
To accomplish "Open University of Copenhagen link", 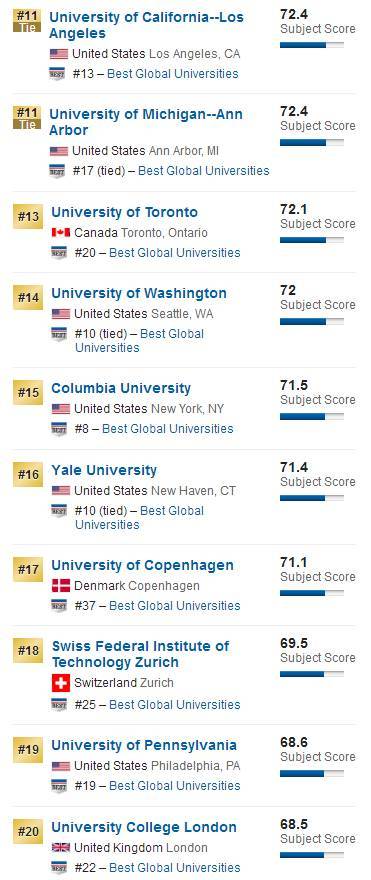I will (143, 565).
